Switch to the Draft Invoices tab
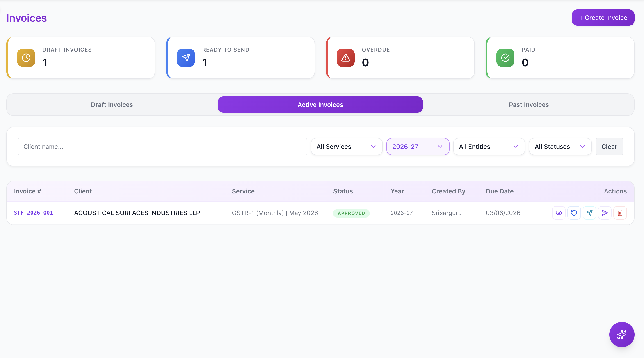This screenshot has width=644, height=358. coord(112,105)
